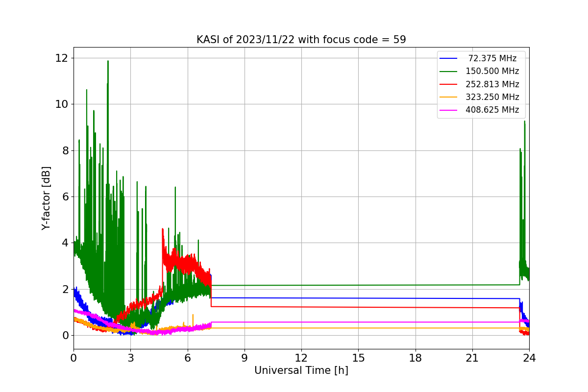
Task: Click the green spike peak near hour 24
Action: [524, 122]
